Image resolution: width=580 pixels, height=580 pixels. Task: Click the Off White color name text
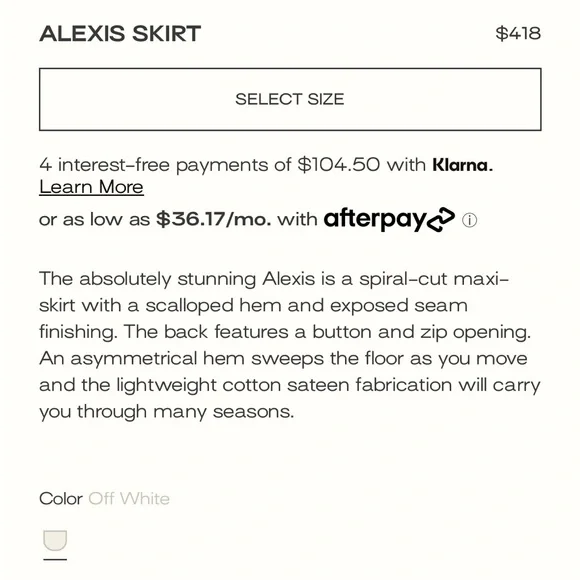[129, 499]
